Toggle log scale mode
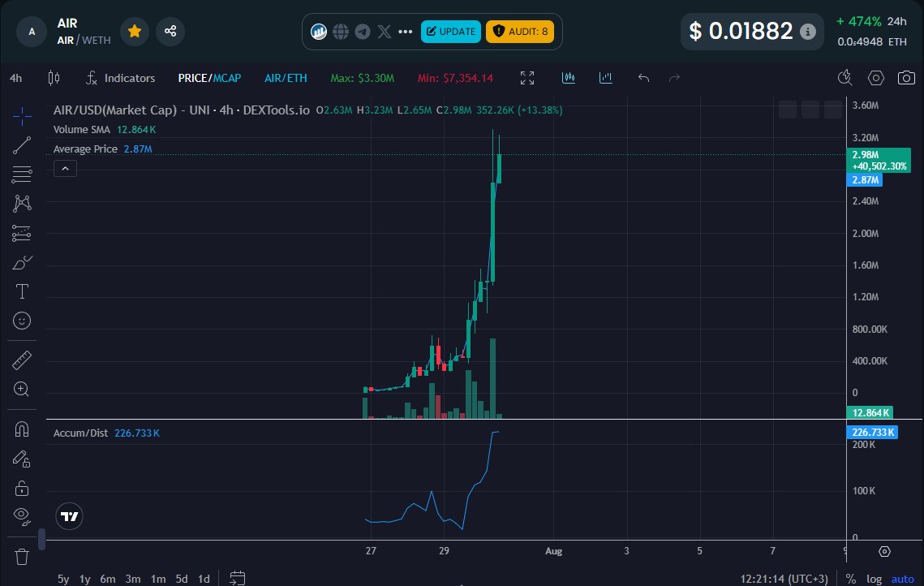The height and width of the screenshot is (586, 924). (x=874, y=579)
